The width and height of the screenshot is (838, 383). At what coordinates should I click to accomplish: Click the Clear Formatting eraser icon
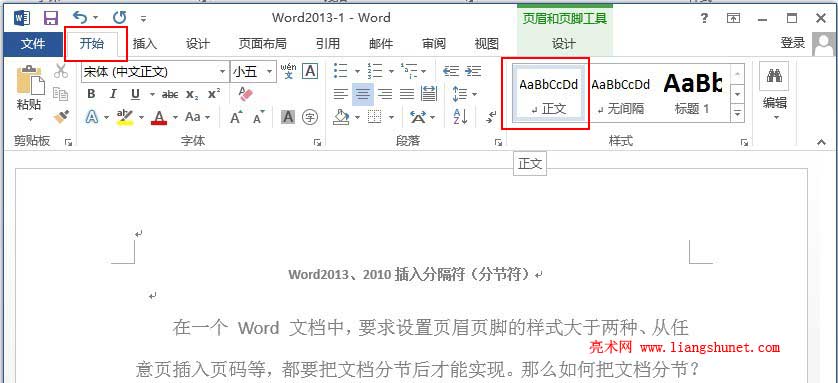click(x=245, y=94)
